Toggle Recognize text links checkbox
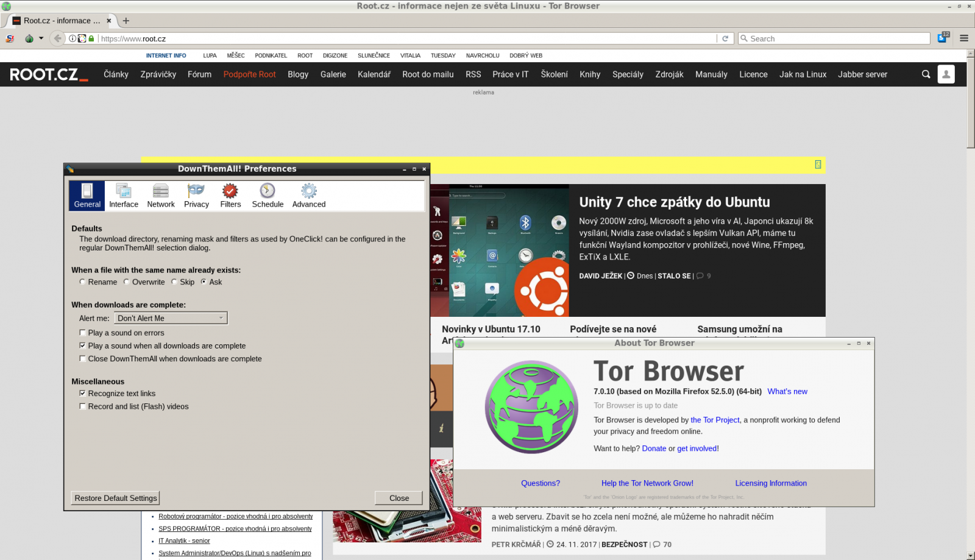975x560 pixels. (82, 394)
